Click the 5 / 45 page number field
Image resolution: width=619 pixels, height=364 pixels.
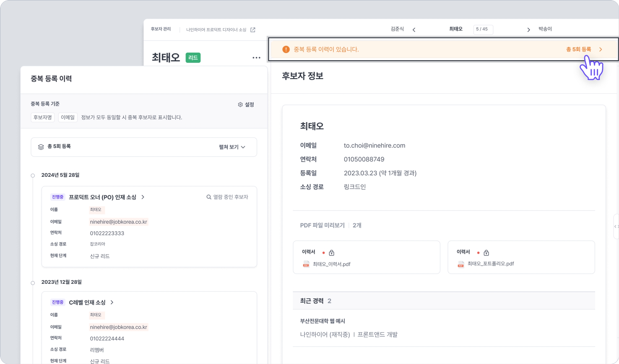click(x=483, y=29)
